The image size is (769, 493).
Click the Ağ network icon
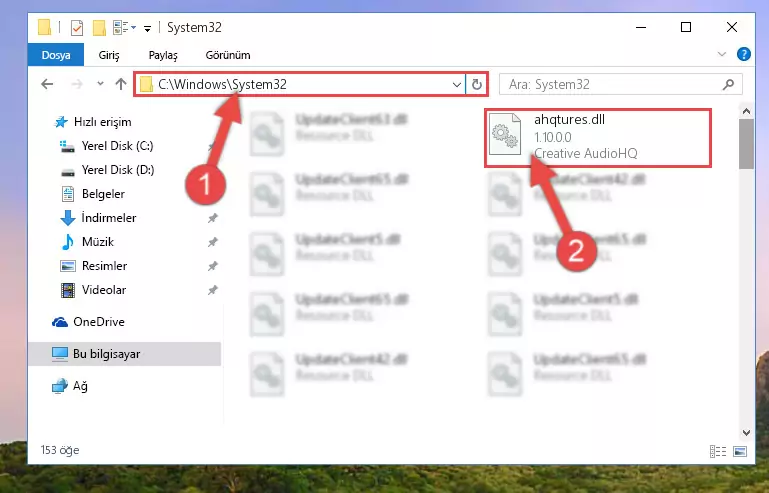pyautogui.click(x=59, y=386)
